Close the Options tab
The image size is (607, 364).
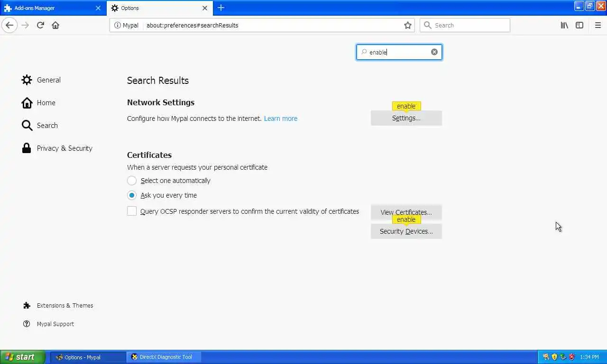(205, 8)
